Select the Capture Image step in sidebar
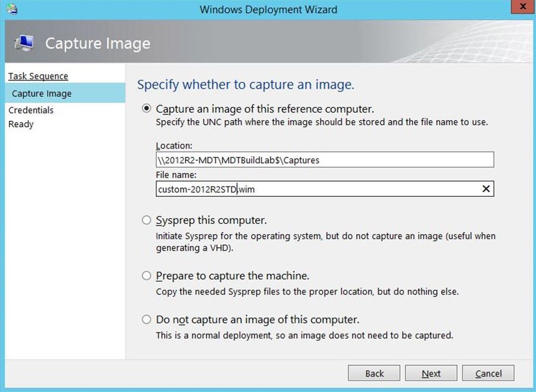Screen dimensions: 536x392 tap(65, 93)
